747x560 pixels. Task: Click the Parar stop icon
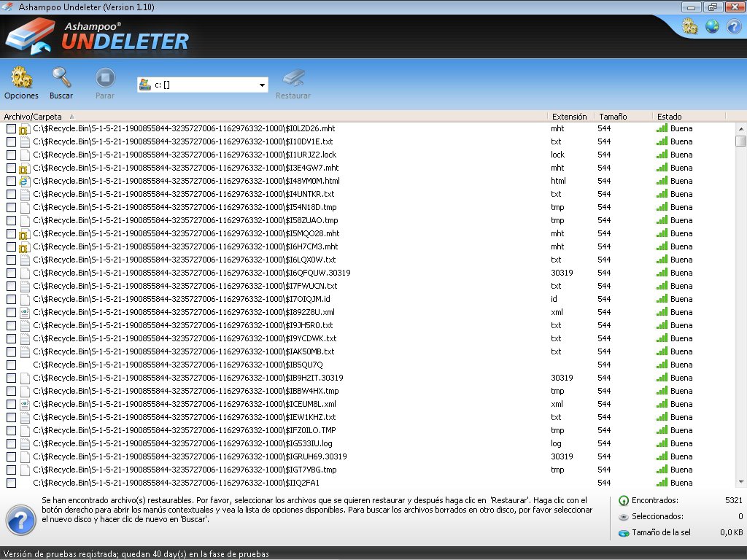pyautogui.click(x=105, y=78)
